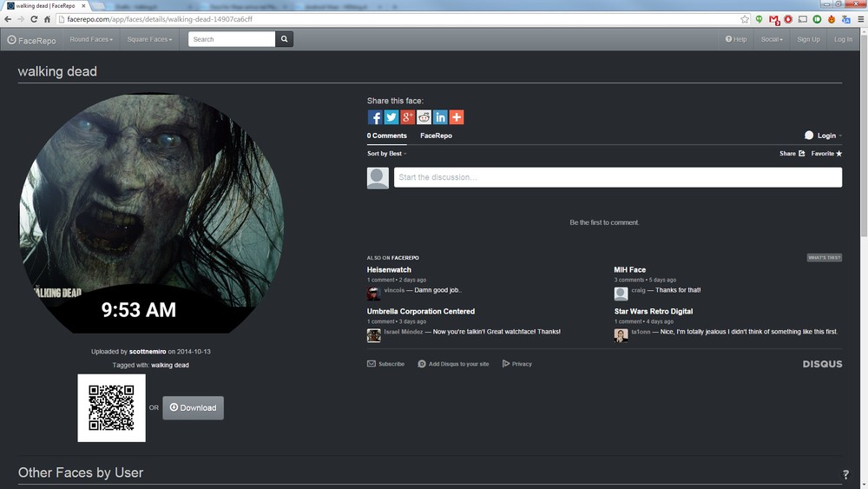Viewport: 868px width, 489px height.
Task: Click the commenter avatar placeholder
Action: click(378, 178)
